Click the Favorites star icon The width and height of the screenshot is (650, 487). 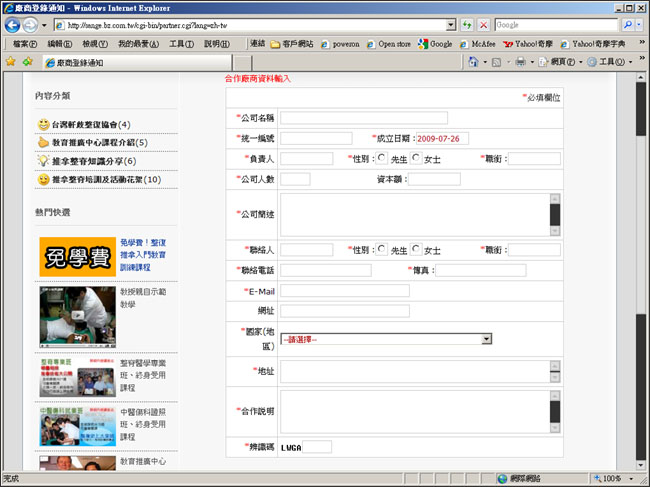(x=11, y=62)
